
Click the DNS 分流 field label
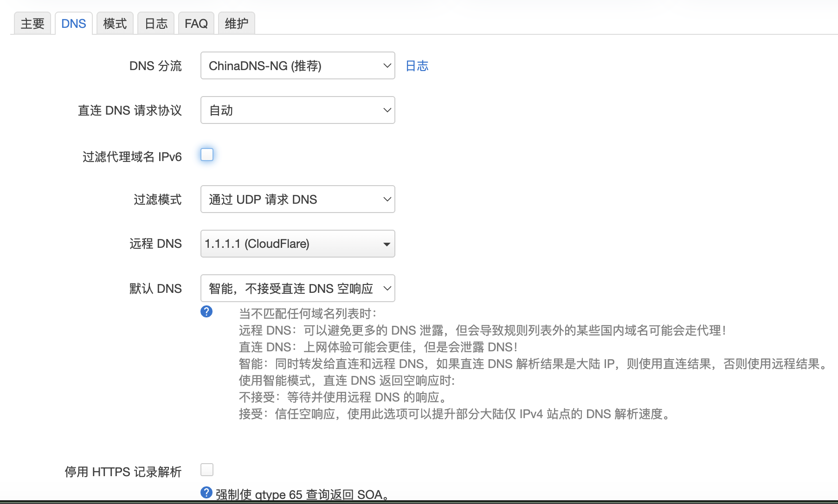[x=155, y=66]
